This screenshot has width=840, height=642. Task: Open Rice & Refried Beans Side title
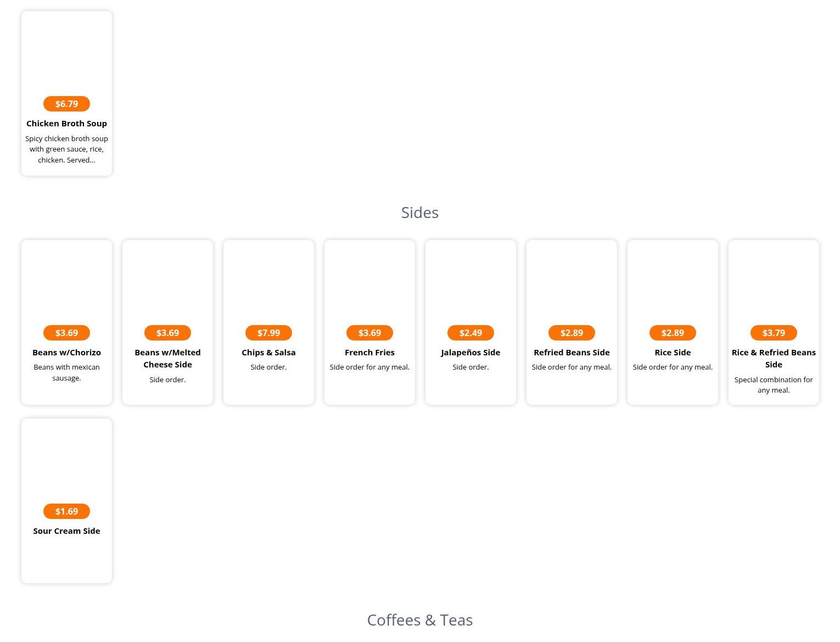[x=774, y=358]
